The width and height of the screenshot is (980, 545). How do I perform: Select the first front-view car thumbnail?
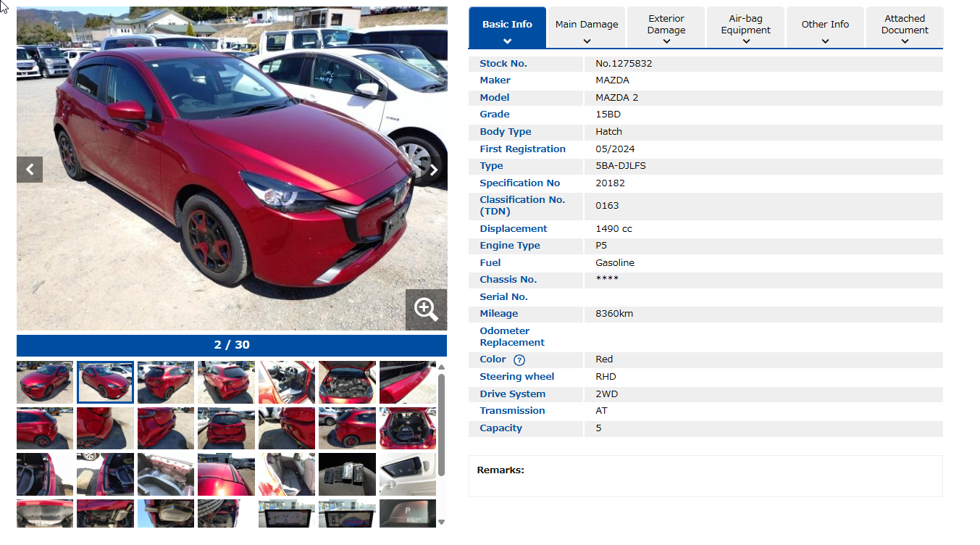45,382
